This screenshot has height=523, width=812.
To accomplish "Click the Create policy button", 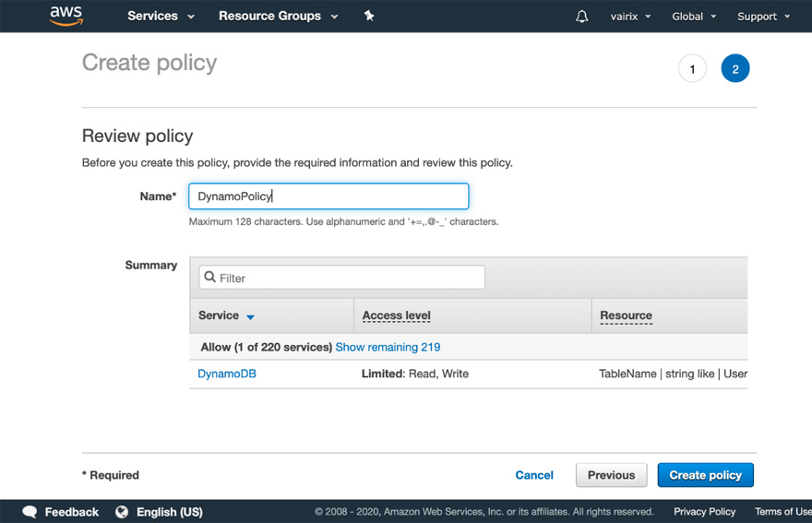I will (x=705, y=475).
